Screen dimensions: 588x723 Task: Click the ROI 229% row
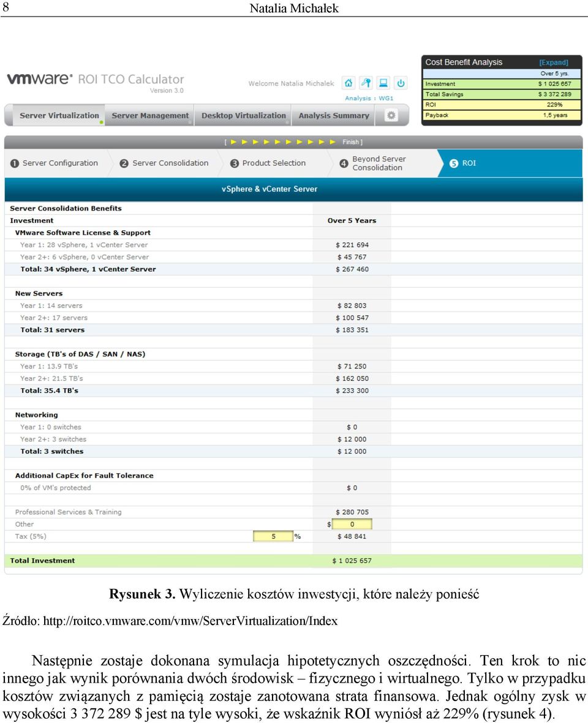click(x=502, y=105)
